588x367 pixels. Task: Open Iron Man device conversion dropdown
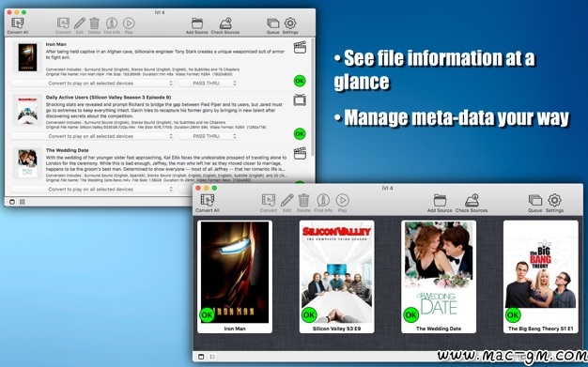pos(92,84)
